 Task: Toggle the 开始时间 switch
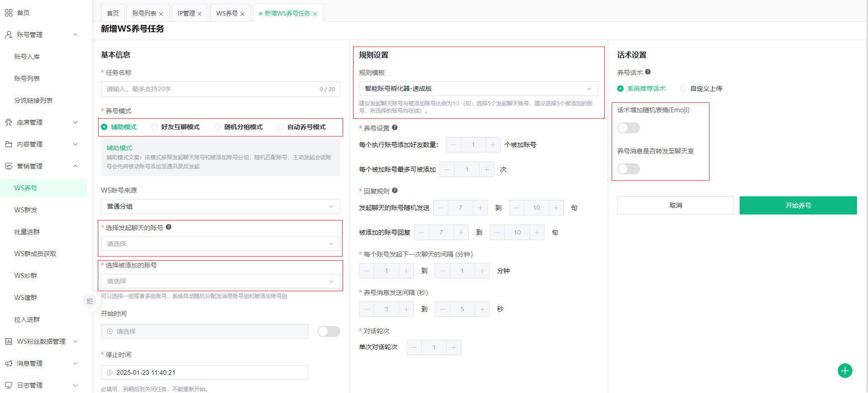pyautogui.click(x=328, y=331)
